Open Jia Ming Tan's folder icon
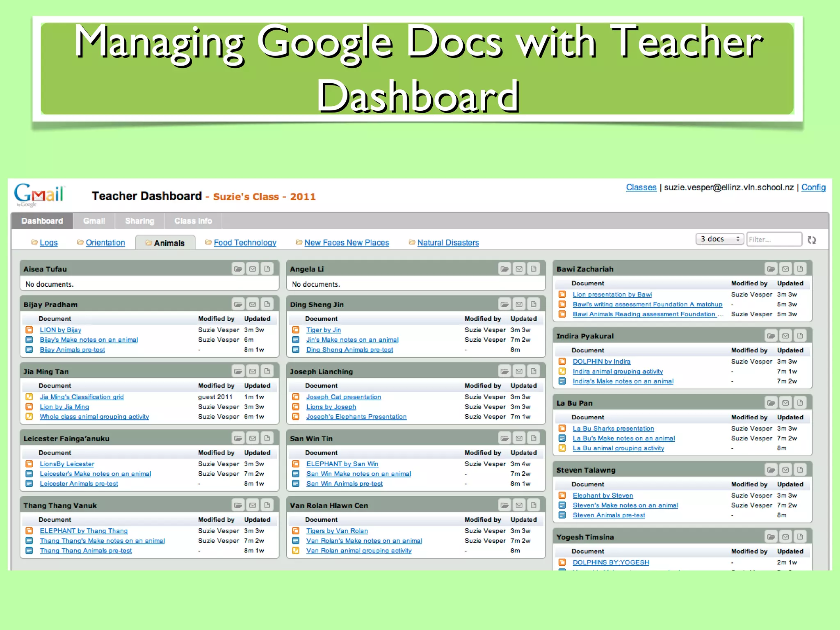Image resolution: width=840 pixels, height=630 pixels. pos(238,371)
